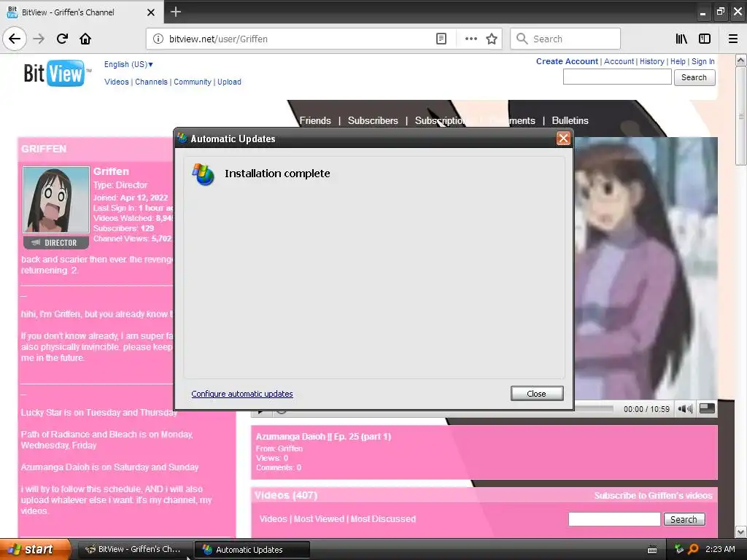The image size is (747, 560).
Task: Mute the video player volume icon
Action: tap(685, 408)
